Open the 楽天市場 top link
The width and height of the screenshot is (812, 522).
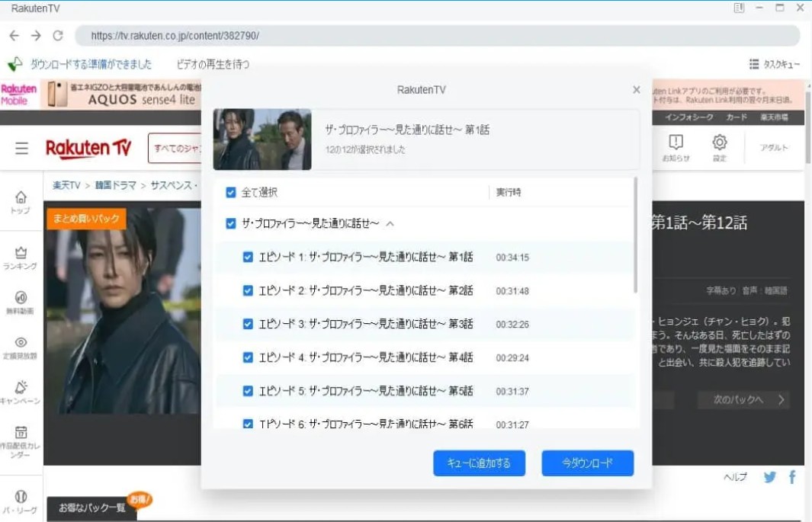(x=774, y=117)
